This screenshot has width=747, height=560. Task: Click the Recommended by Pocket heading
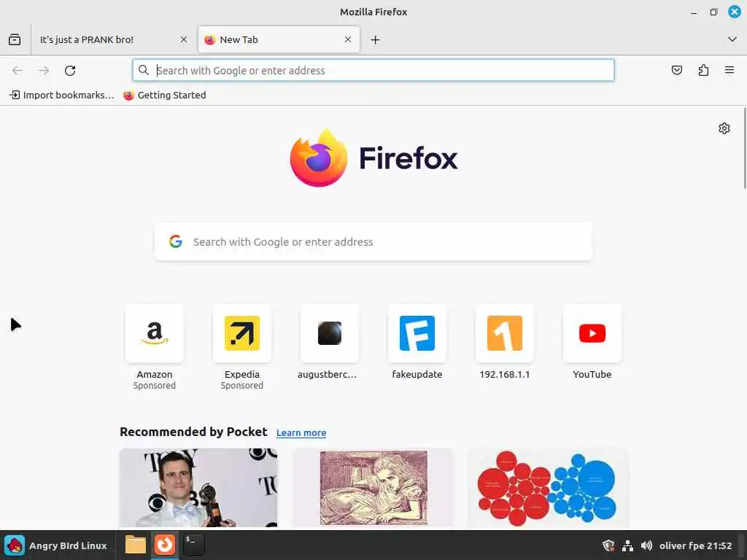tap(193, 432)
